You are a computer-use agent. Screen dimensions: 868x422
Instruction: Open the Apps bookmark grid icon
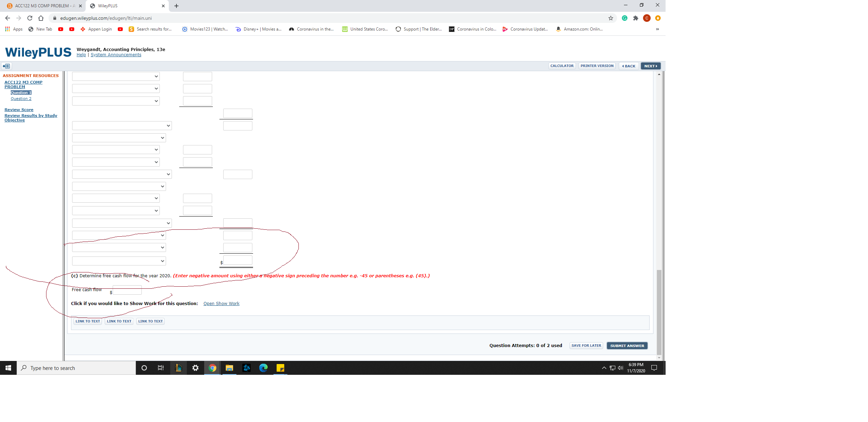7,29
